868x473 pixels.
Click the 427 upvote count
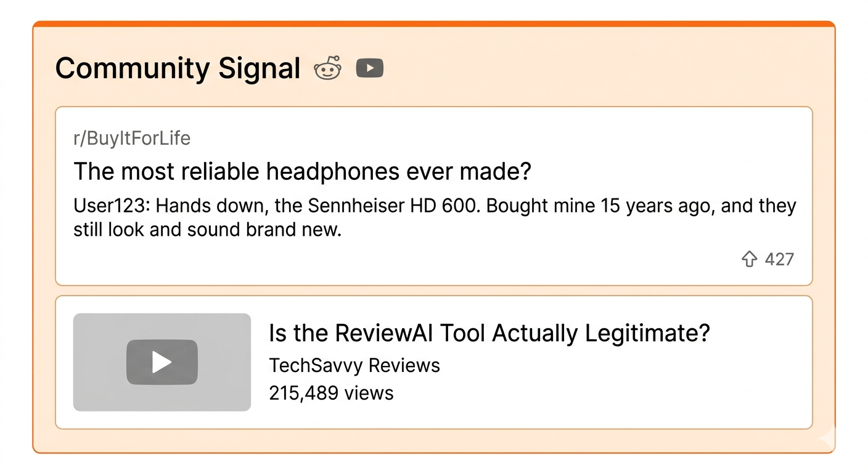point(779,259)
